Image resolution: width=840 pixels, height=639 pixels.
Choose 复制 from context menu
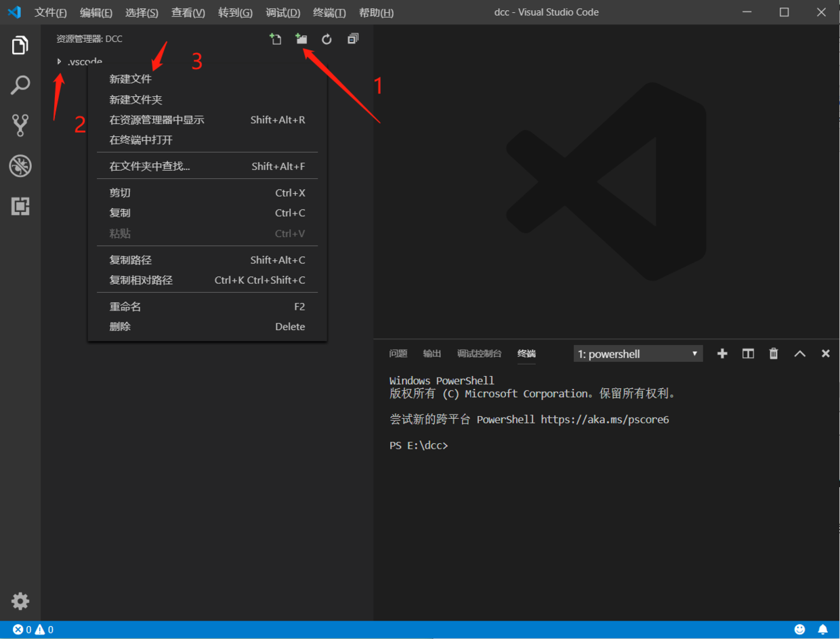(x=207, y=213)
